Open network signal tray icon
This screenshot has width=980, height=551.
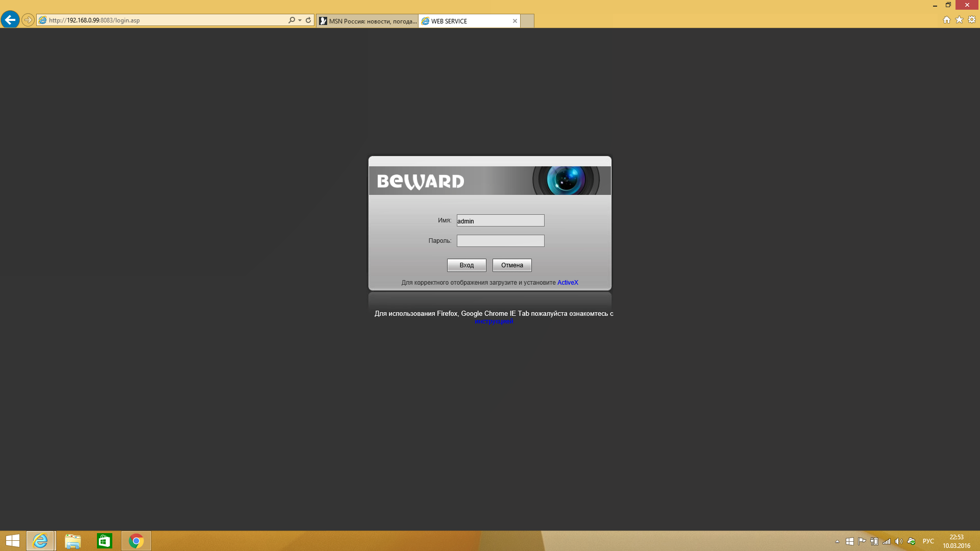[x=887, y=541]
